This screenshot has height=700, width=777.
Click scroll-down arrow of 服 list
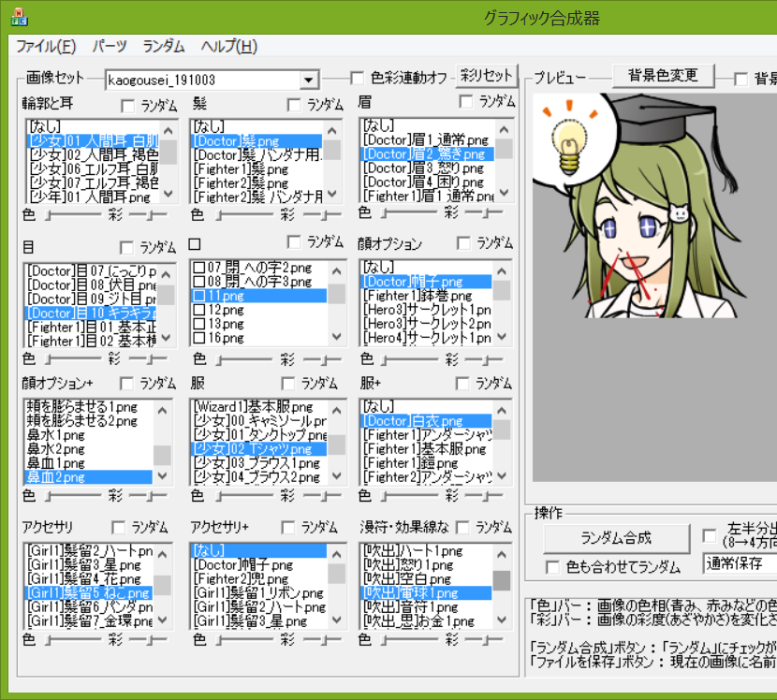336,476
